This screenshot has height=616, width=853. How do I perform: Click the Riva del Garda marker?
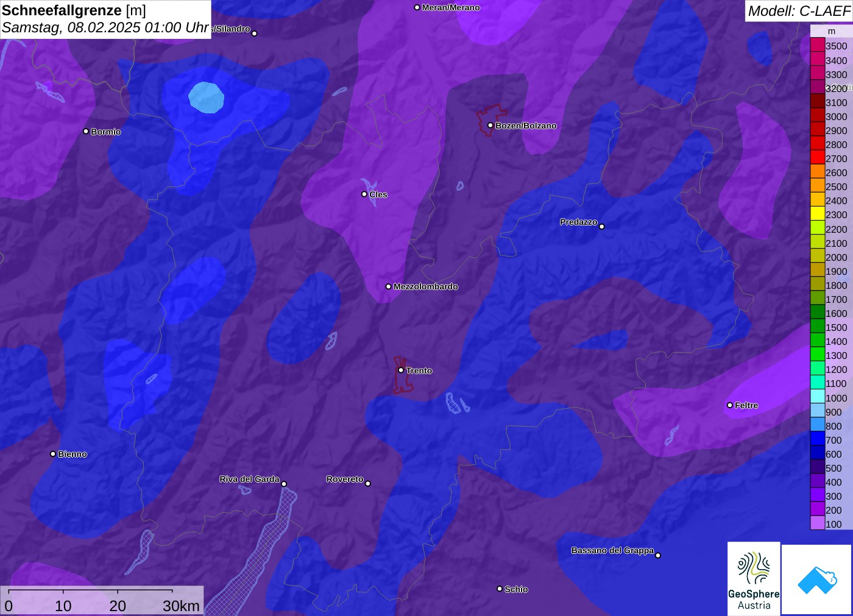pos(284,484)
